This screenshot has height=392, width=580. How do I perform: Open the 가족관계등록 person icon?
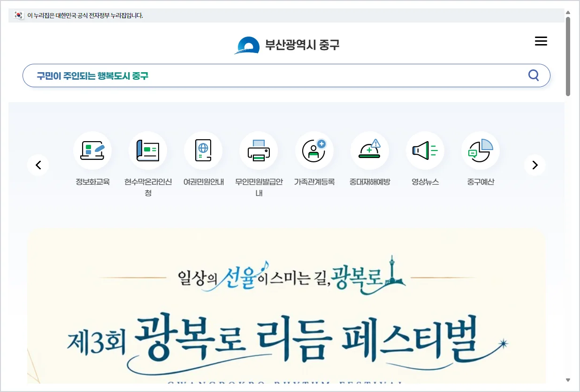314,151
